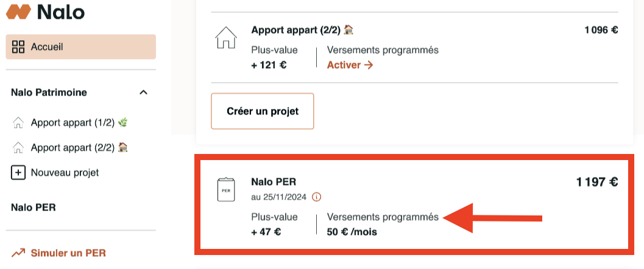Image resolution: width=644 pixels, height=269 pixels.
Task: Click the Accueil grid icon
Action: tap(18, 47)
